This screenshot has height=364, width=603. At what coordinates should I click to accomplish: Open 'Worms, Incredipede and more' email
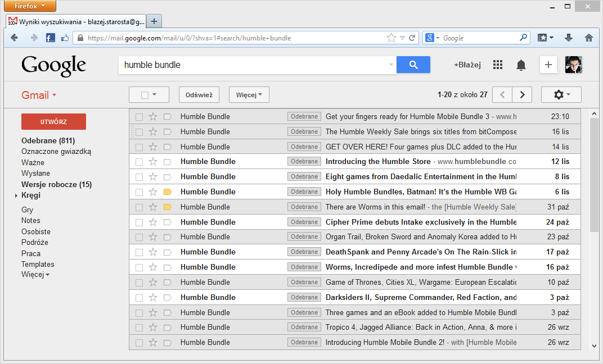[354, 267]
